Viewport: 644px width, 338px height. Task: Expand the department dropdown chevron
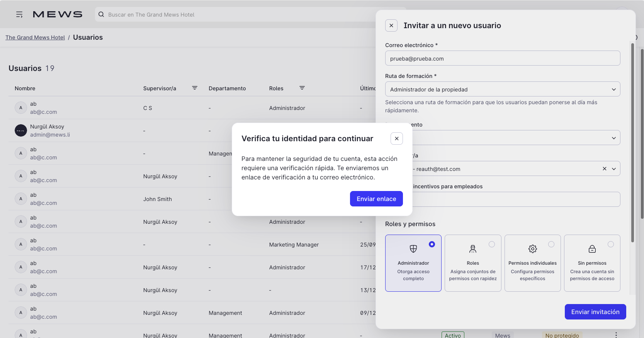click(613, 138)
